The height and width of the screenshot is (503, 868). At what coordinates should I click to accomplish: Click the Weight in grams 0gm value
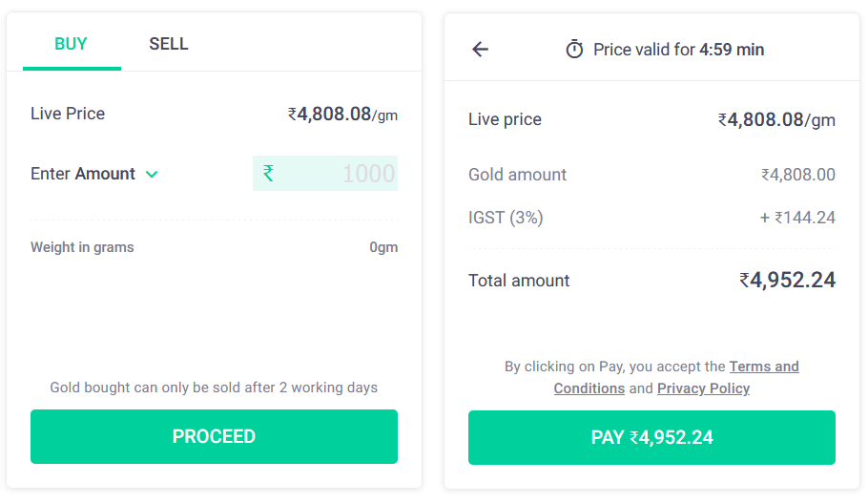[383, 247]
